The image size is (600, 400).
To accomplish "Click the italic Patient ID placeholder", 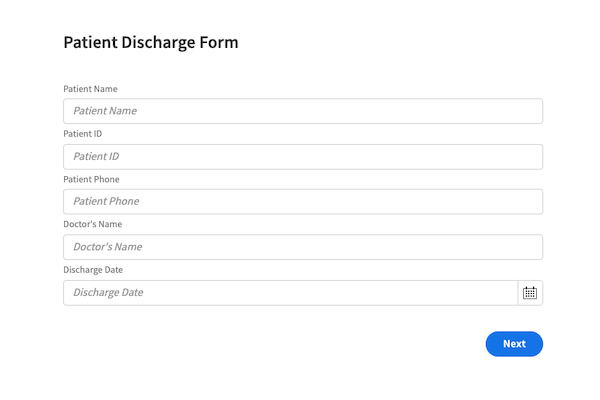I will (96, 156).
